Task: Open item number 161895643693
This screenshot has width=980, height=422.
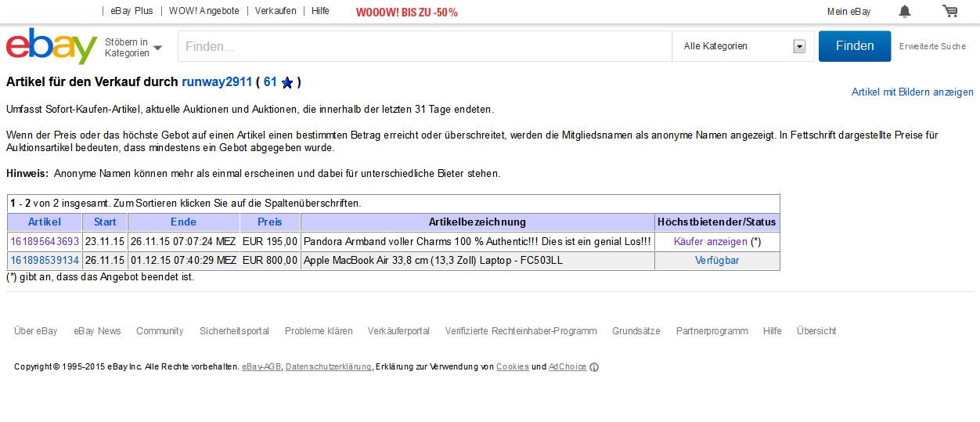Action: tap(45, 241)
